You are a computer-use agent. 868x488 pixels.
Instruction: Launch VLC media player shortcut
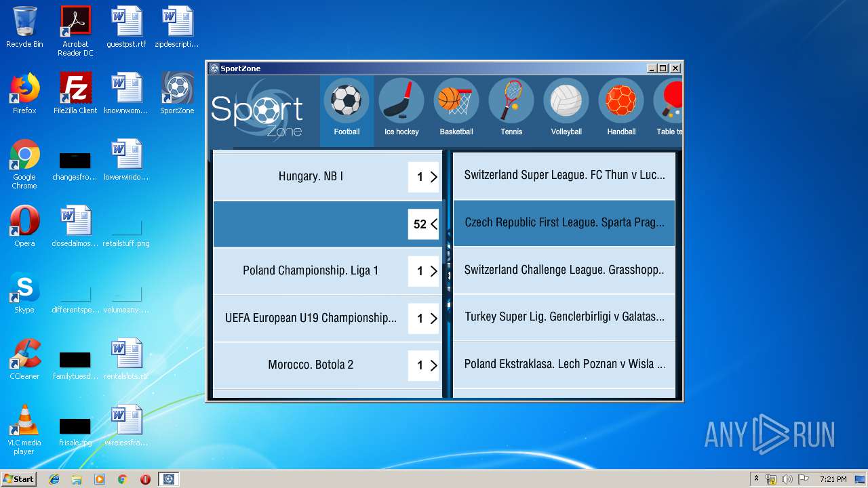pos(24,430)
